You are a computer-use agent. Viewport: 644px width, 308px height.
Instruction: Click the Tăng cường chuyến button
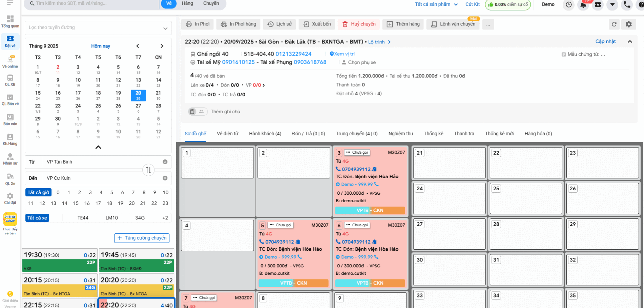click(142, 238)
